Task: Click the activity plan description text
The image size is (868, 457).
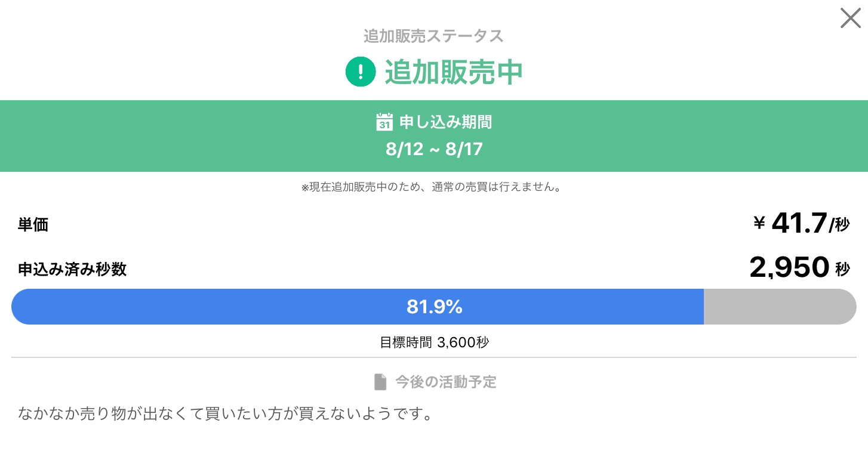Action: point(225,413)
